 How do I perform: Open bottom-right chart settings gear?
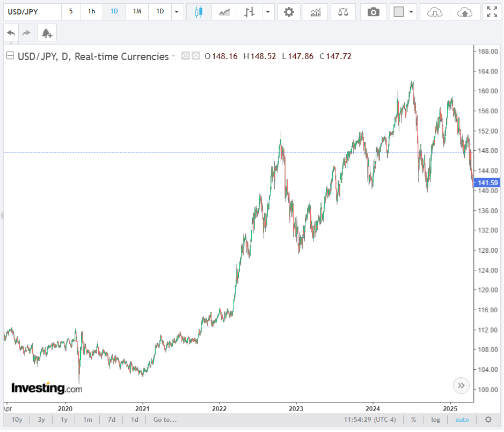[x=488, y=420]
